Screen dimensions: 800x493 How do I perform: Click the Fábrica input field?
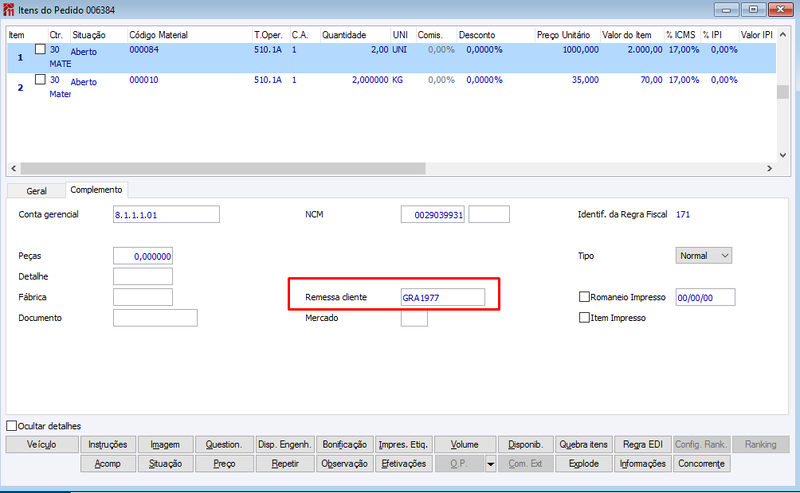tap(143, 297)
